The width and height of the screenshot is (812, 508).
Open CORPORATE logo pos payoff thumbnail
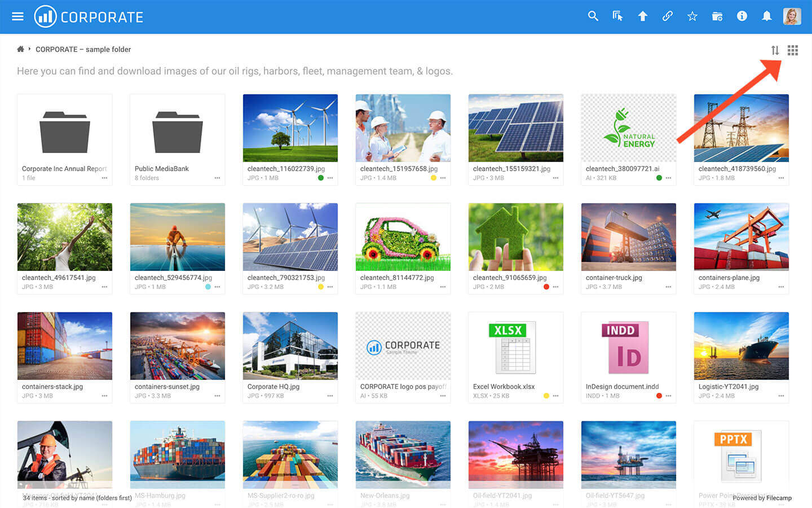point(403,346)
